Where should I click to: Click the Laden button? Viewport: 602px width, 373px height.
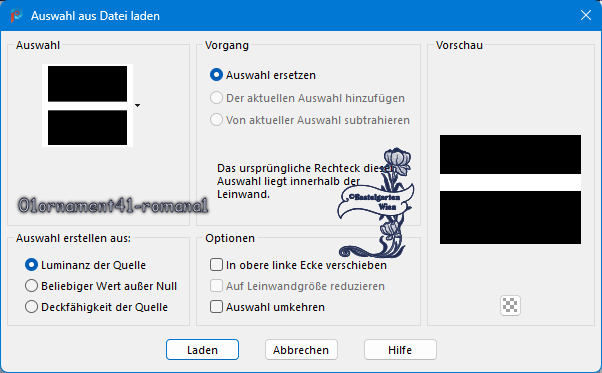point(202,350)
